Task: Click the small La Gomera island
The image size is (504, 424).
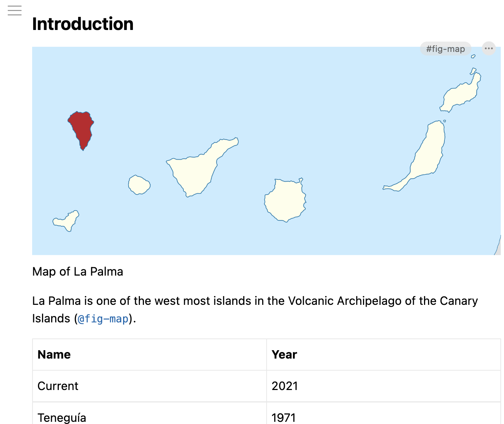Action: pos(139,185)
